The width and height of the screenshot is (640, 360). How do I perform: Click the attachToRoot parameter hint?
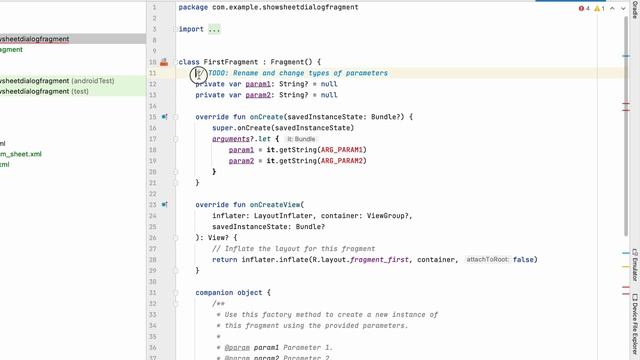tap(487, 260)
